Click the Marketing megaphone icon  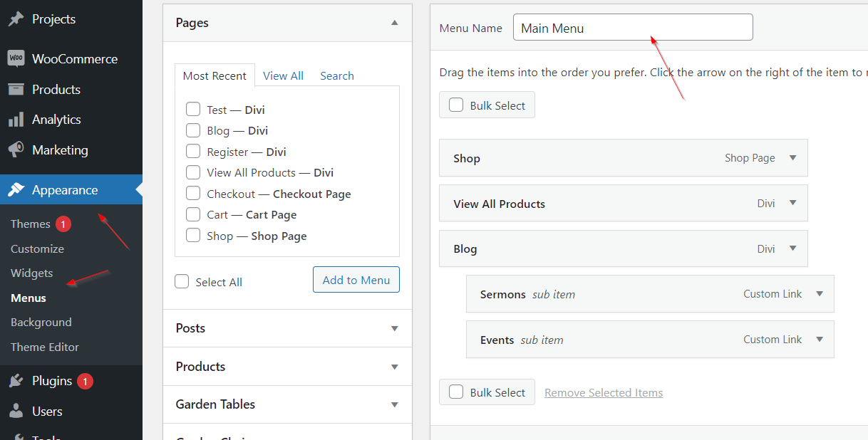pos(16,150)
